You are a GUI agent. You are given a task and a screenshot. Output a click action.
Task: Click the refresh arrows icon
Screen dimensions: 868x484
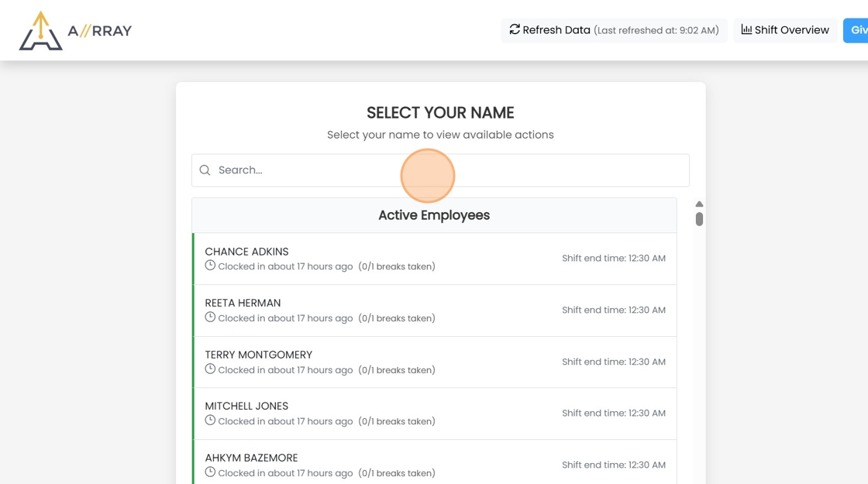coord(515,29)
